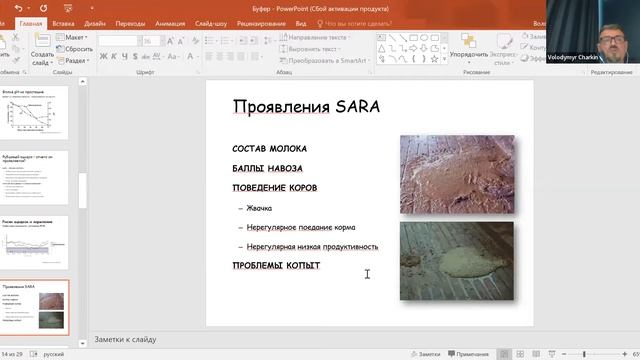The height and width of the screenshot is (360, 640).
Task: Toggle Strikethrough (abc) formatting
Action: [146, 57]
